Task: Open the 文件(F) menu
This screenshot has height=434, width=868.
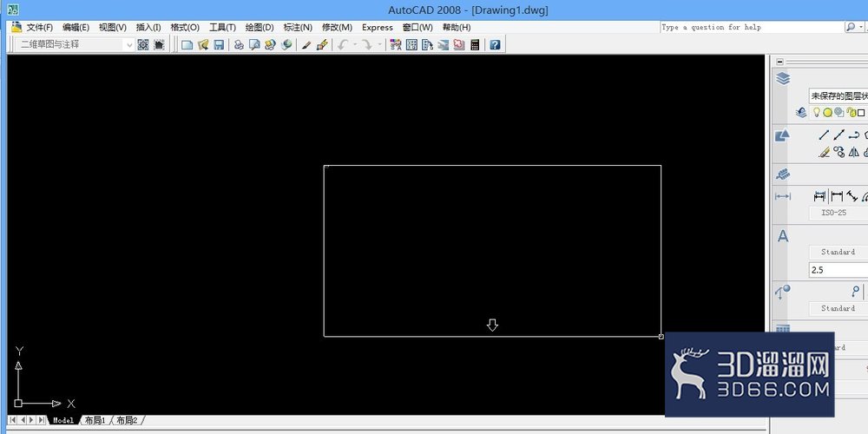Action: coord(39,27)
